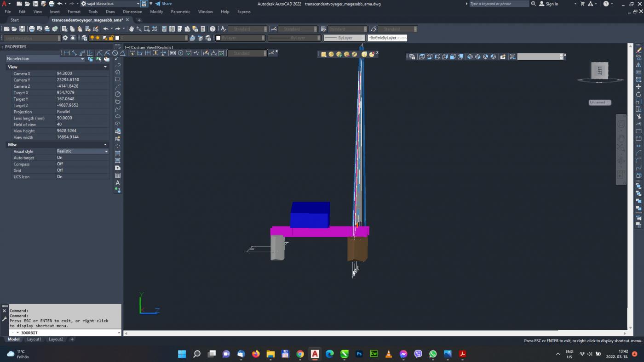Click the Pan hand tool in toolbar
Viewport: 644px width, 362px height.
(x=131, y=29)
